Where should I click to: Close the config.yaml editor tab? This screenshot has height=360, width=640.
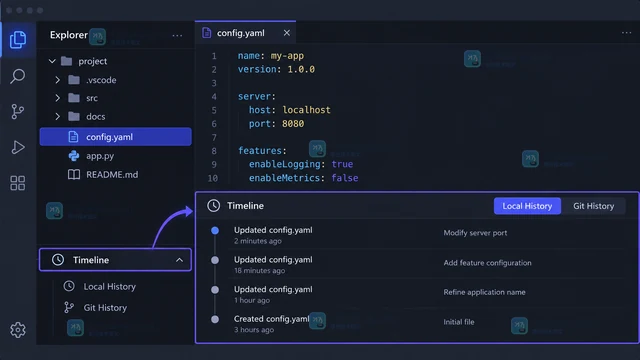tap(287, 33)
